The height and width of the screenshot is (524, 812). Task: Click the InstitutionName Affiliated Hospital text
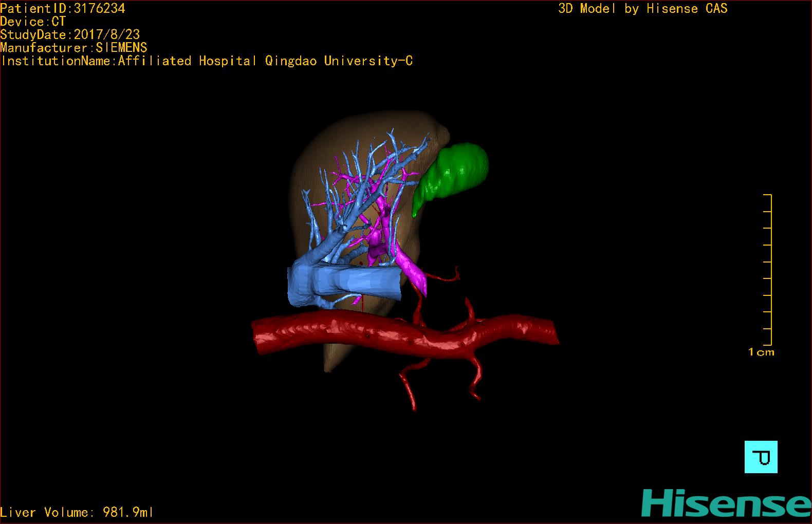pyautogui.click(x=207, y=61)
